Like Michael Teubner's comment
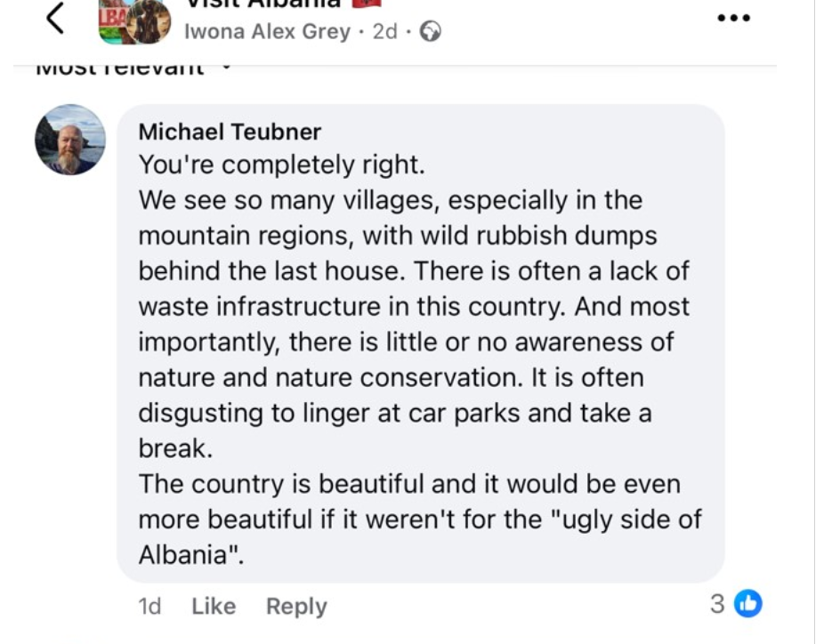The width and height of the screenshot is (824, 644). point(214,606)
